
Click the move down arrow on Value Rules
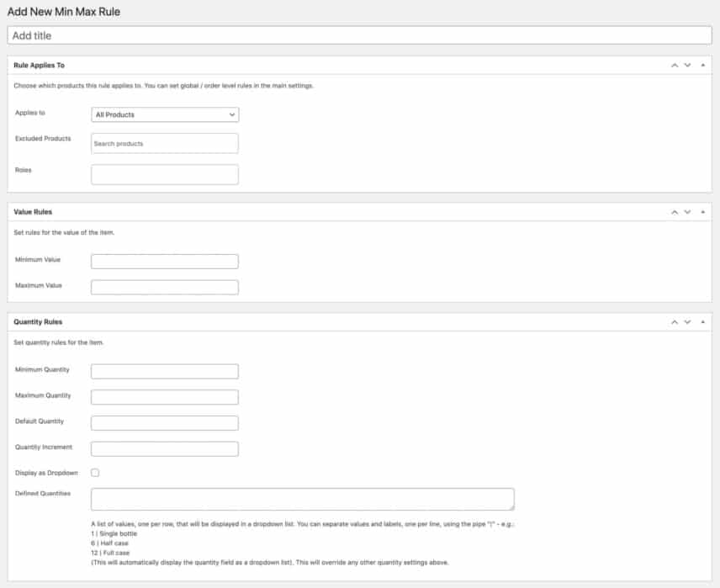pyautogui.click(x=687, y=211)
